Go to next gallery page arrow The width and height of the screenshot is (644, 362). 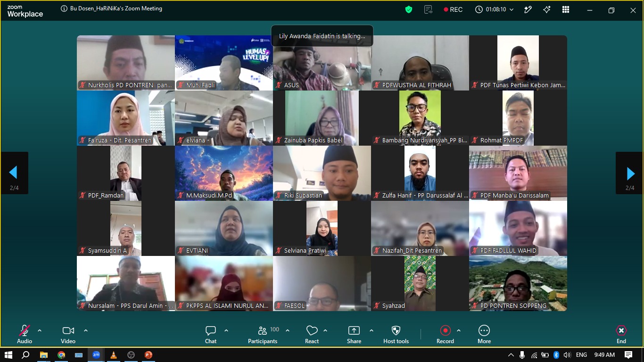tap(630, 173)
